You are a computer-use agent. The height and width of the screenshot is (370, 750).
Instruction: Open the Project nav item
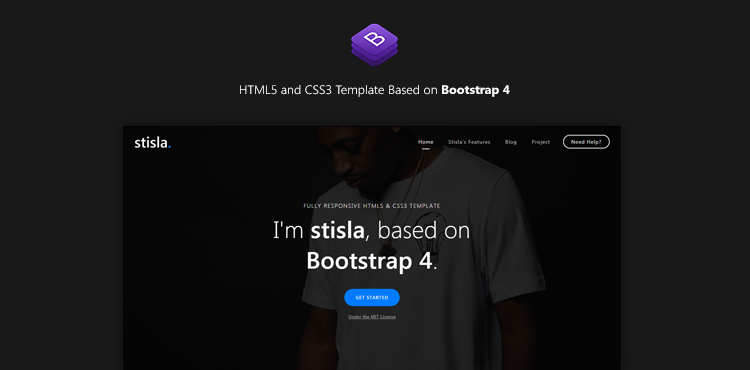pos(540,142)
